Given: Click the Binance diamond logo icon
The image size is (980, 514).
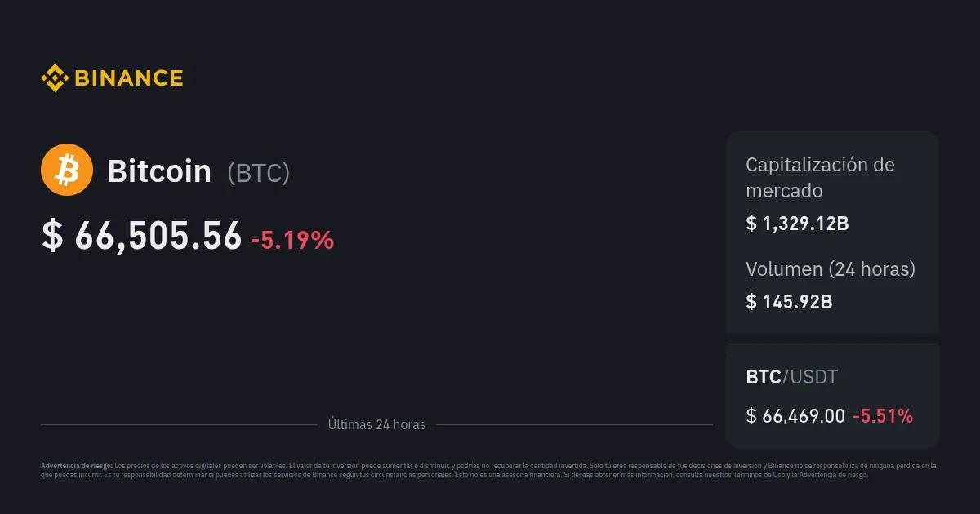Looking at the screenshot, I should pyautogui.click(x=54, y=78).
